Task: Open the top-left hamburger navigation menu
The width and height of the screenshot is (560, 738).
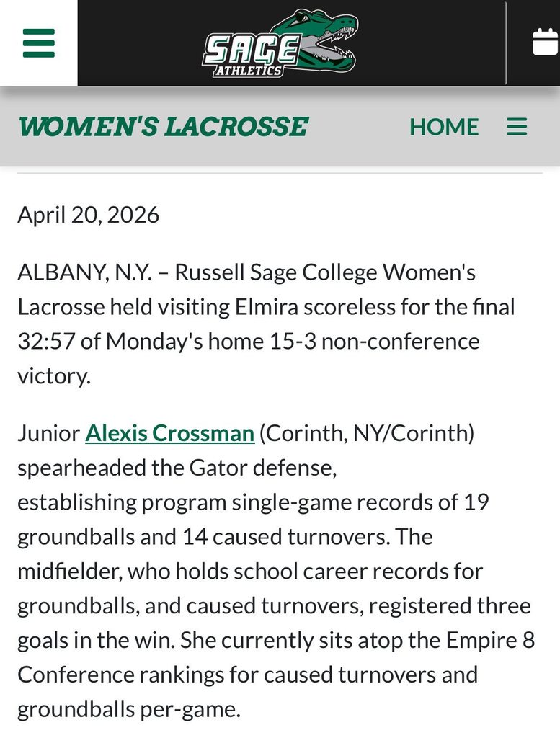Action: pos(38,43)
